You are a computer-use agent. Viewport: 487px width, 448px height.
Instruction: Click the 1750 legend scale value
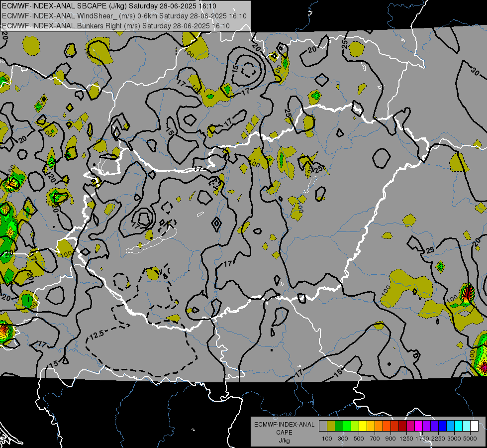[422, 439]
